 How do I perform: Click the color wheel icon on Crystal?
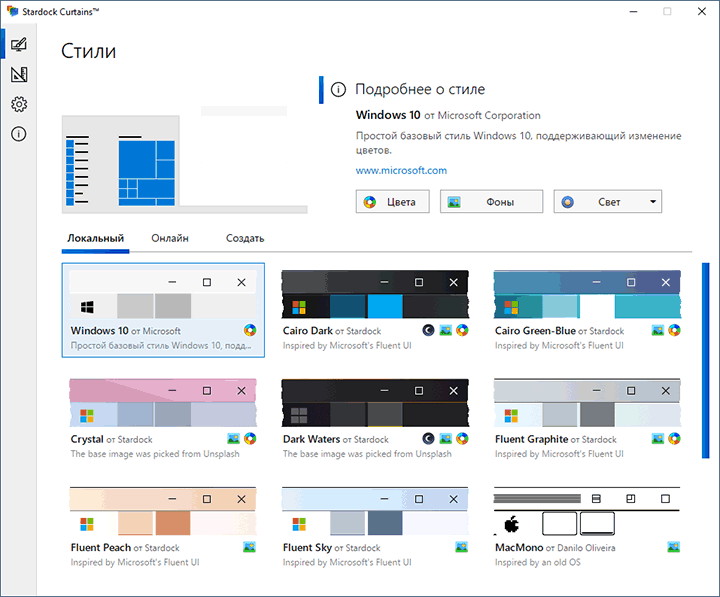250,439
